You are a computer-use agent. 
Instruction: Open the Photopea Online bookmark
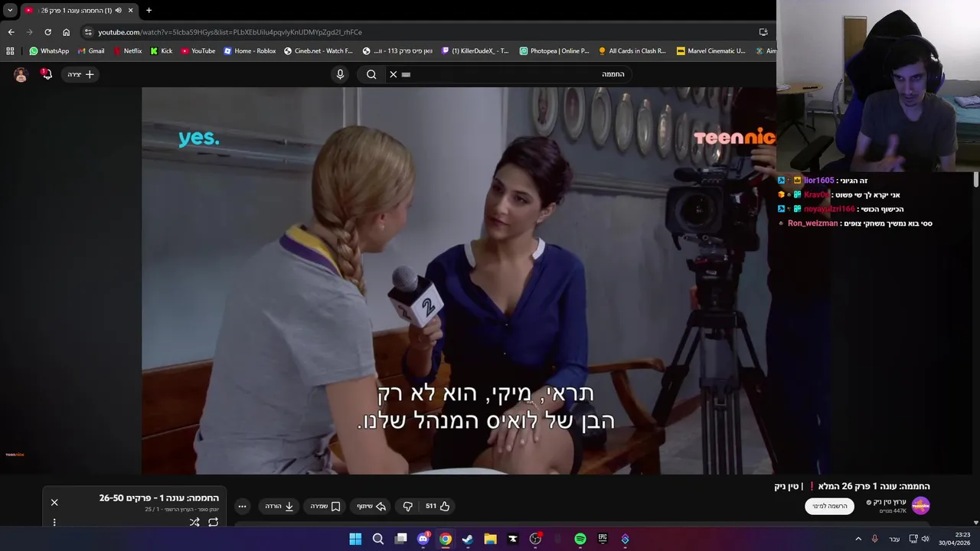(x=554, y=51)
